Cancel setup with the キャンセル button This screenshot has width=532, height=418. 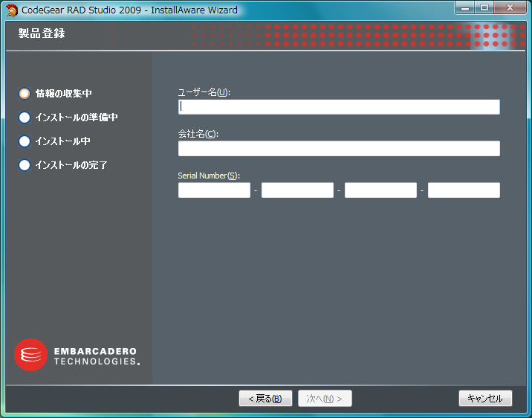pyautogui.click(x=485, y=399)
